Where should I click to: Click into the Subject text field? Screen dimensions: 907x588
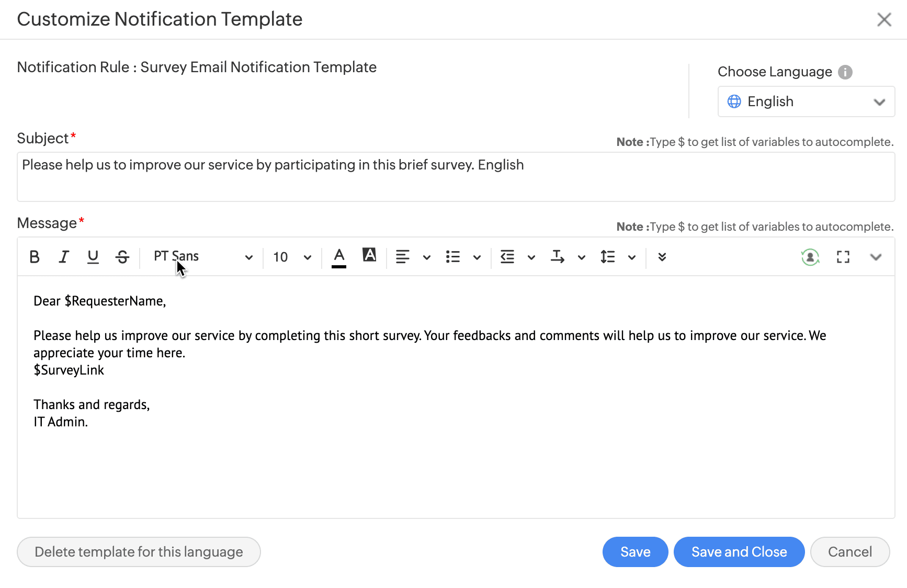(455, 177)
